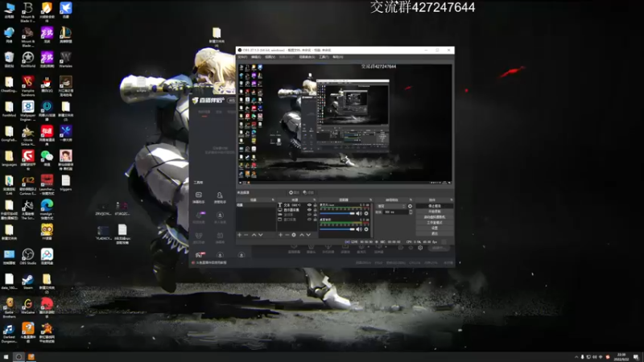This screenshot has height=362, width=644.
Task: Mute the 麦克风/Aux channel
Action: coord(359,213)
